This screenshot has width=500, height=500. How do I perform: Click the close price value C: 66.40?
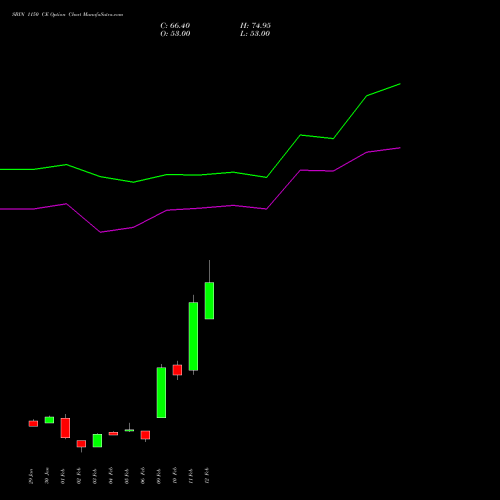pyautogui.click(x=175, y=26)
